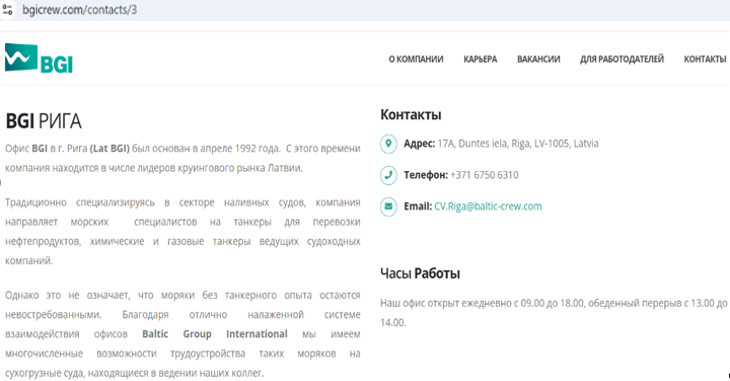This screenshot has width=730, height=381.
Task: Click the BGI РИГА heading
Action: (x=43, y=121)
